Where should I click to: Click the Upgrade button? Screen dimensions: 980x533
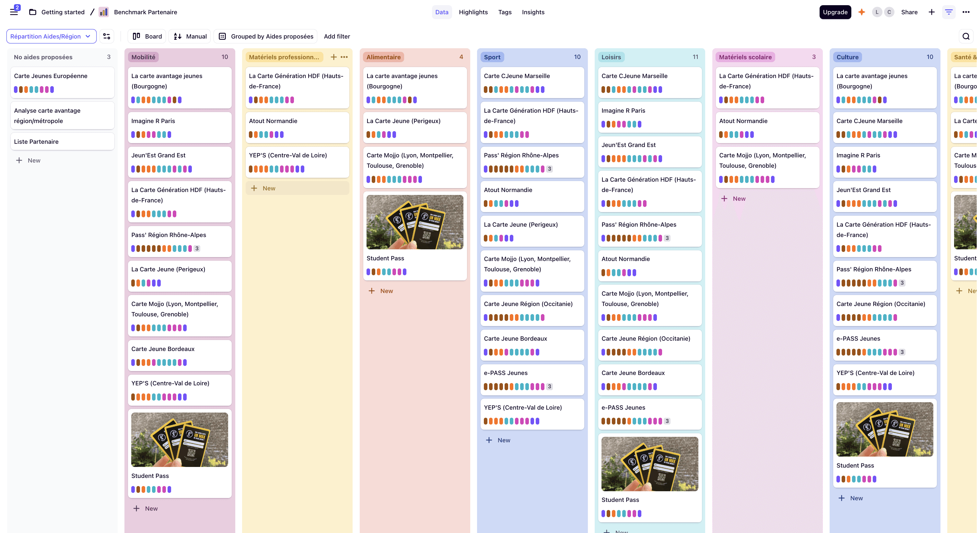[x=835, y=12]
